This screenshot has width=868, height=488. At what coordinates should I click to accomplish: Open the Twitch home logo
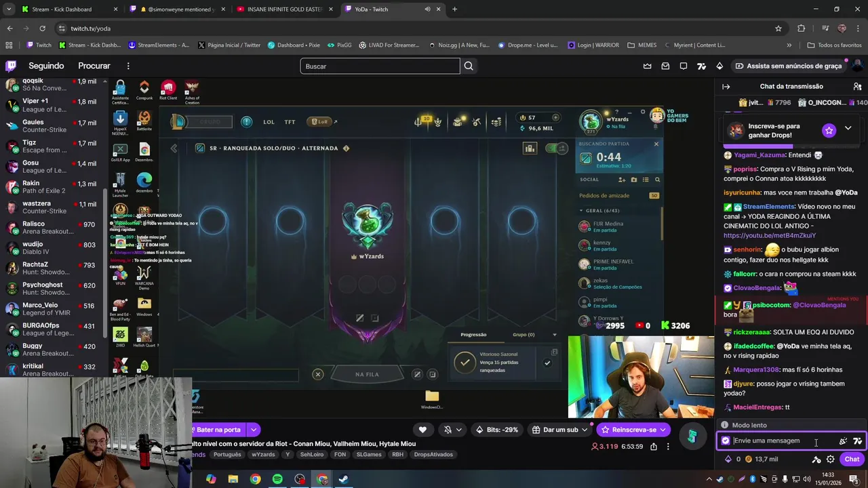[11, 66]
